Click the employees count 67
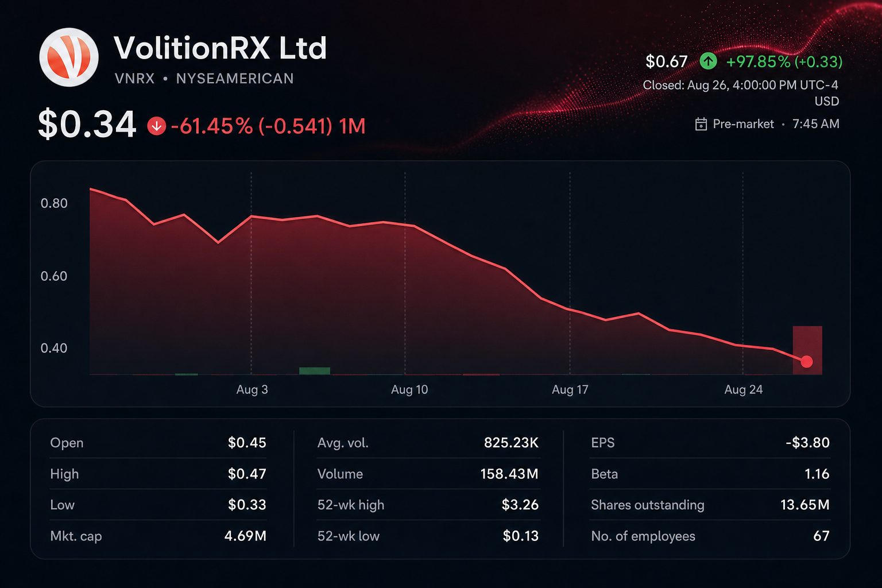This screenshot has height=588, width=882. 822,536
